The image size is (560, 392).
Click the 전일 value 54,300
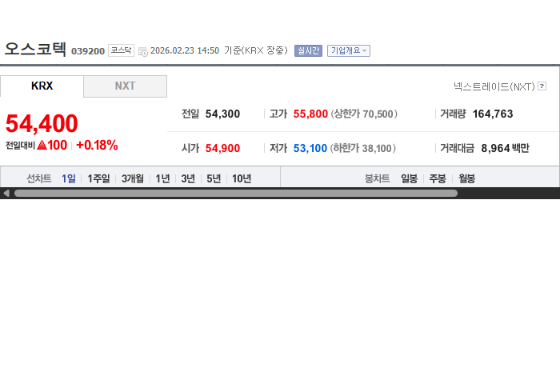point(222,114)
